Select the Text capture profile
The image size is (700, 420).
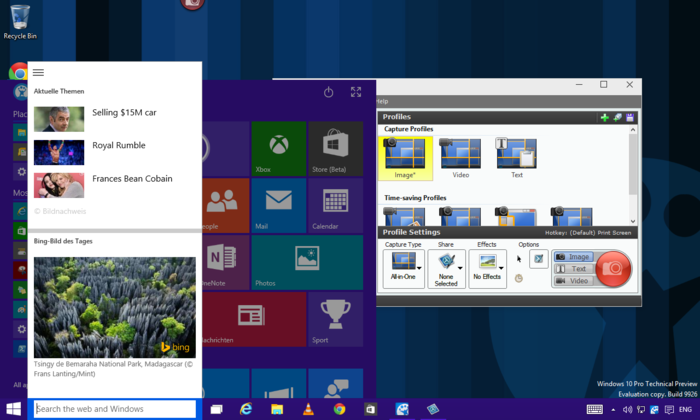coord(517,158)
